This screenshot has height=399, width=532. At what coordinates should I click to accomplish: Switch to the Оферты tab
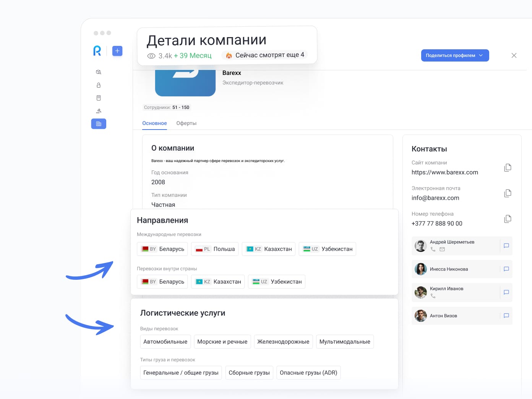(186, 123)
